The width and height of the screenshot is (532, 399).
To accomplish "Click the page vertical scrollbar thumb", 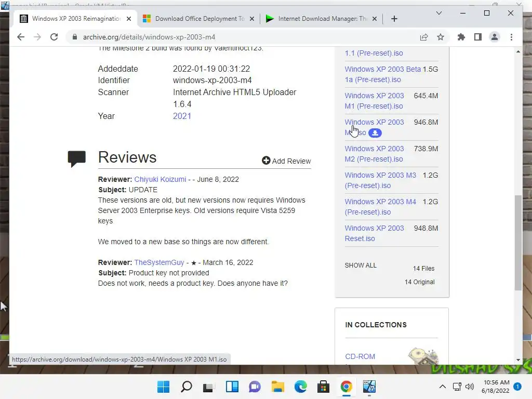I will coord(518,243).
